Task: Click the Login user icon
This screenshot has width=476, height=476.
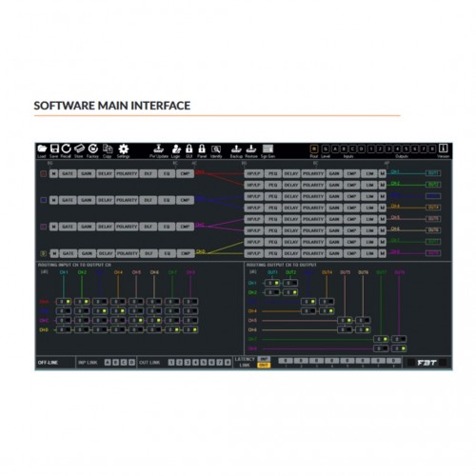Action: coord(176,149)
